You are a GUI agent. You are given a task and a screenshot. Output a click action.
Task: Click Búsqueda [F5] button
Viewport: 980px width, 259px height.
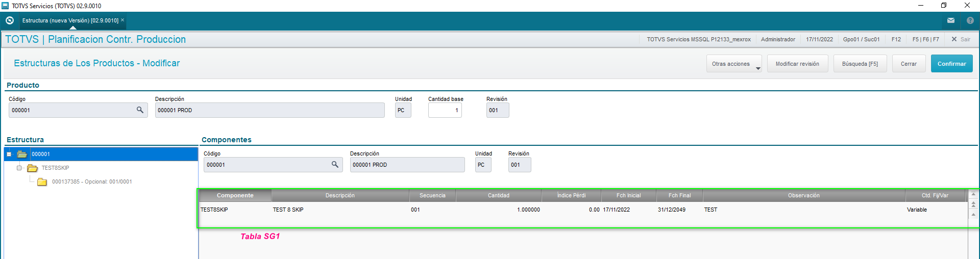[860, 64]
